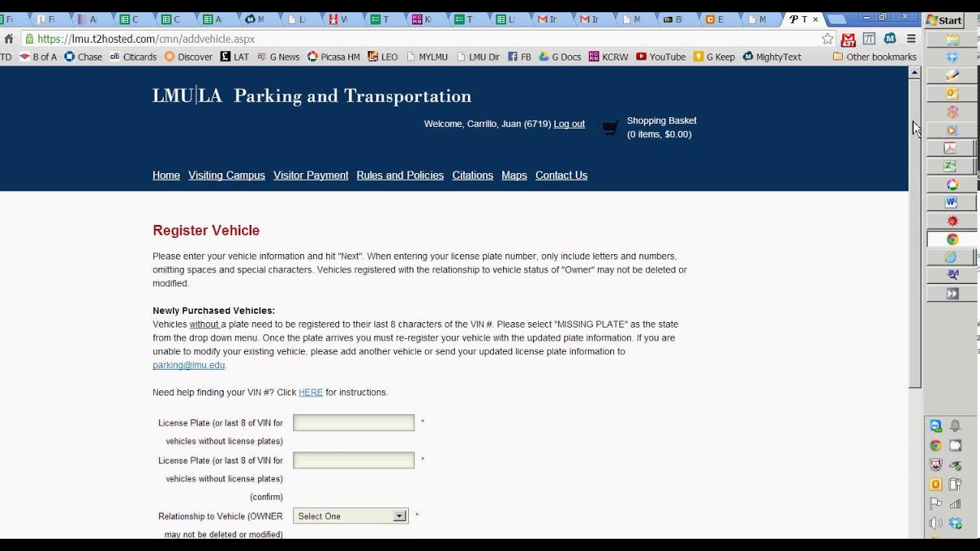Click the Dropbox tray icon with checkmark
The height and width of the screenshot is (551, 980).
[955, 523]
